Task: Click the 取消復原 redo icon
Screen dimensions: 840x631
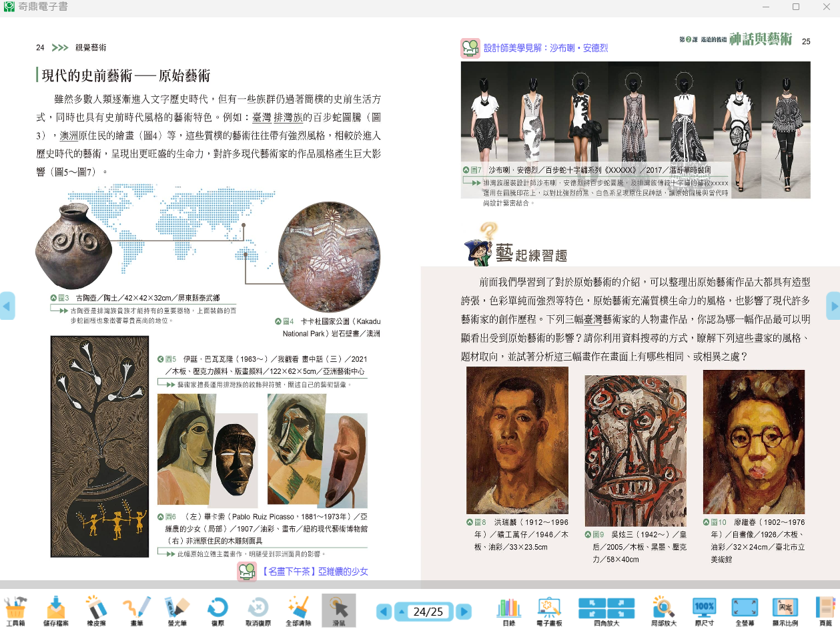Action: coord(257,611)
